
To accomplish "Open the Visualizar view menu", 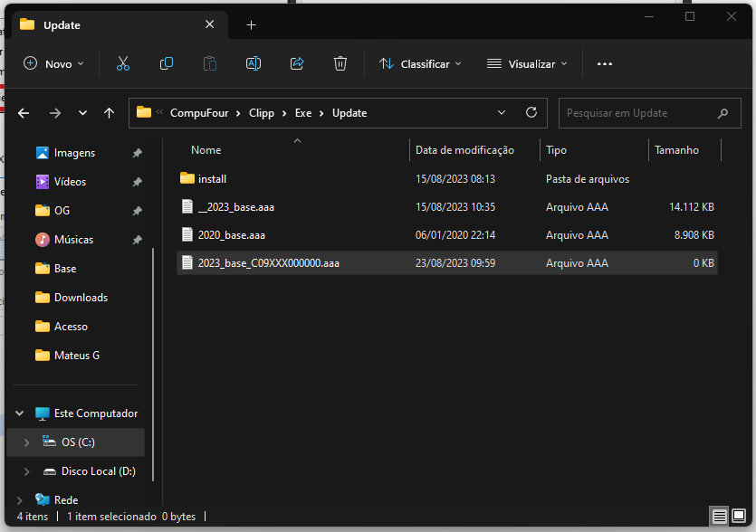I will 527,63.
